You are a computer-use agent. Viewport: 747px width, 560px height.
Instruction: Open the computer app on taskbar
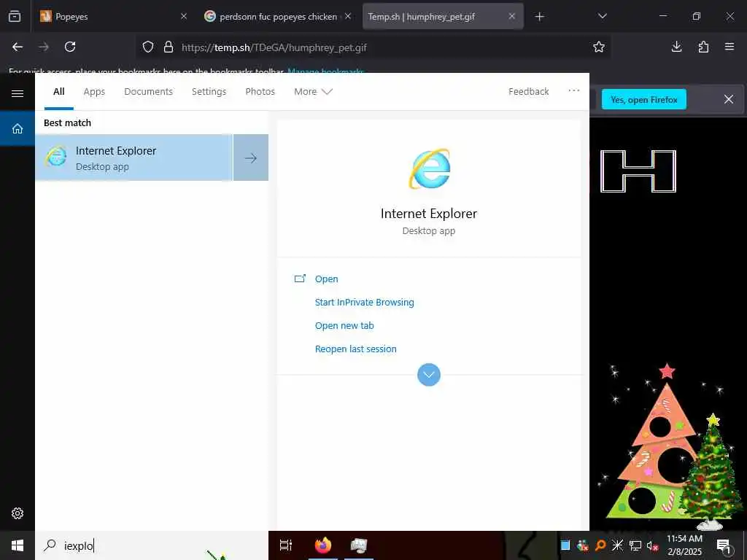[359, 545]
